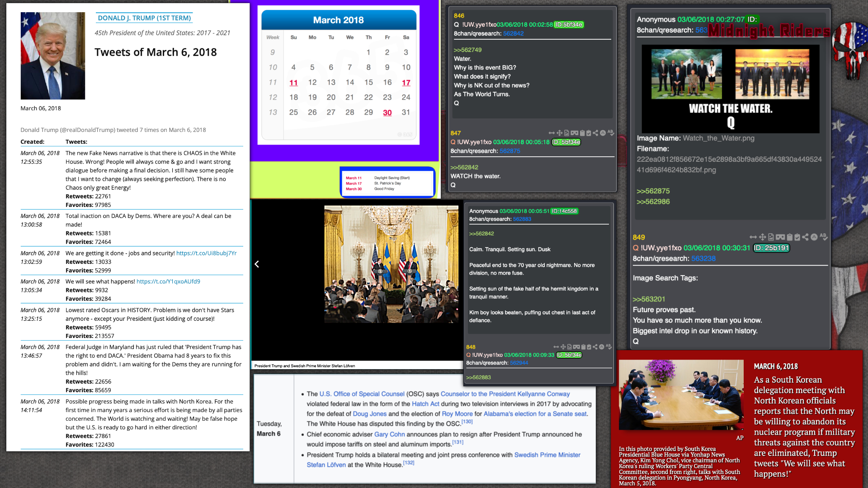Open the Watch The Water image thumbnail
Image resolution: width=868 pixels, height=488 pixels.
[731, 89]
